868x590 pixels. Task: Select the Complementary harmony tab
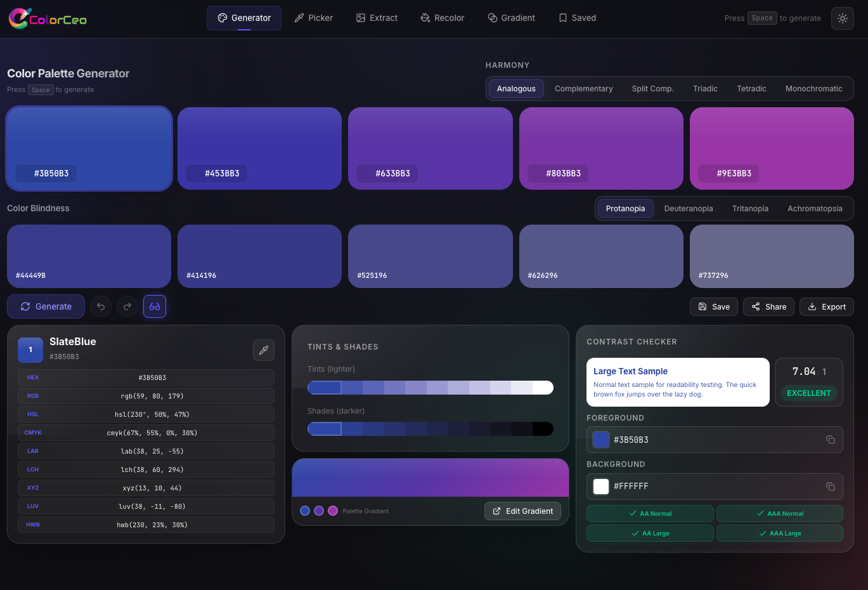pyautogui.click(x=583, y=88)
